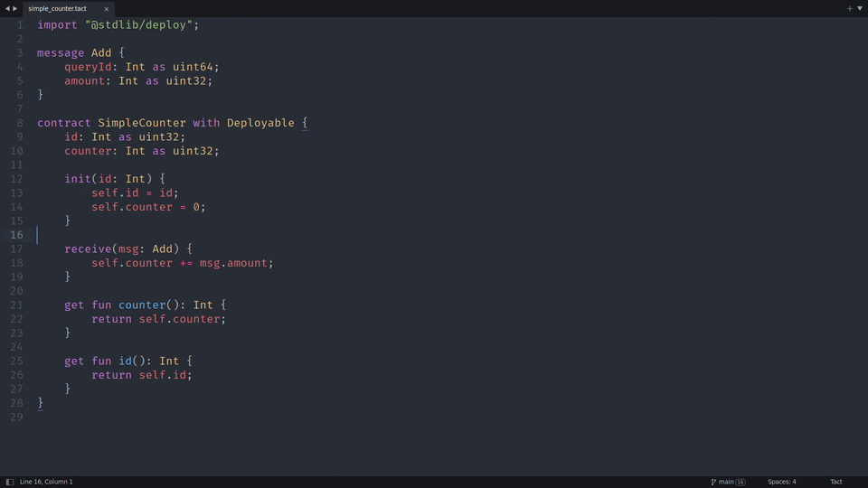Image resolution: width=868 pixels, height=488 pixels.
Task: Open the main git branch indicator
Action: click(x=722, y=482)
